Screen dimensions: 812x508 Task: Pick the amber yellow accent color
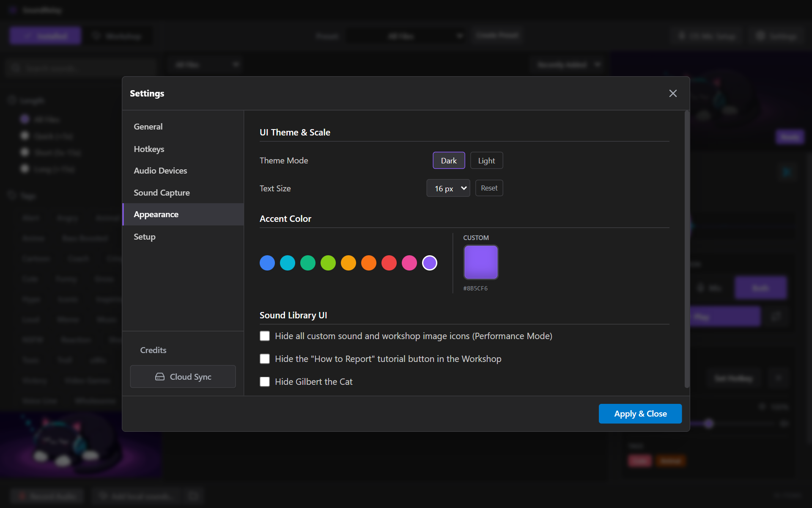click(348, 263)
